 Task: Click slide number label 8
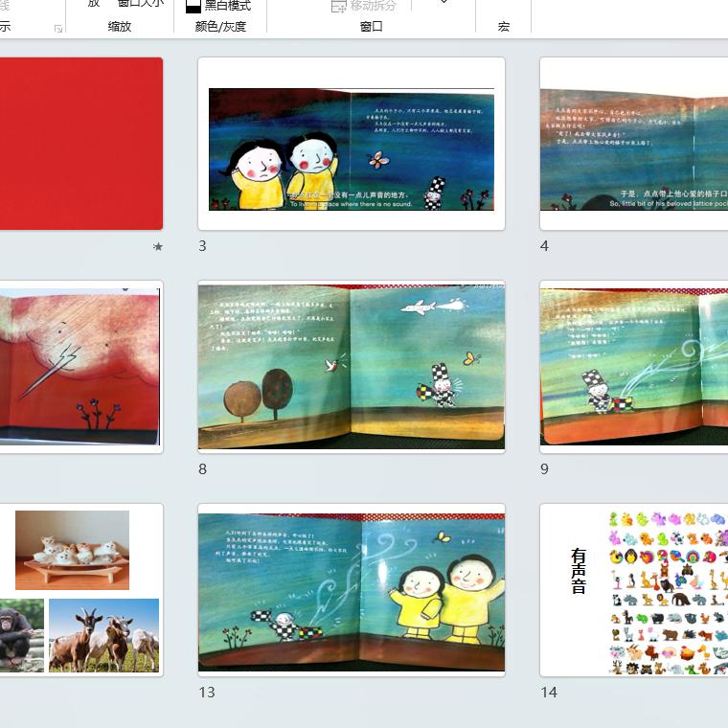pyautogui.click(x=202, y=469)
